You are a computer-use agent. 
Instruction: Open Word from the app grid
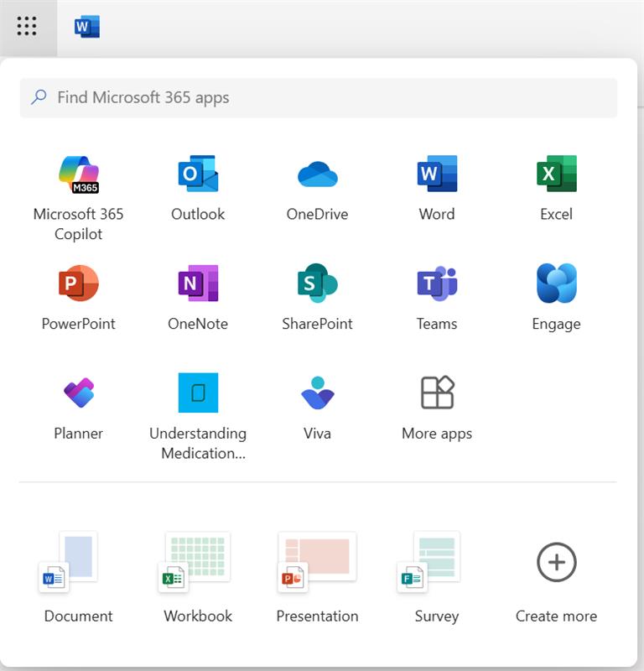tap(437, 189)
